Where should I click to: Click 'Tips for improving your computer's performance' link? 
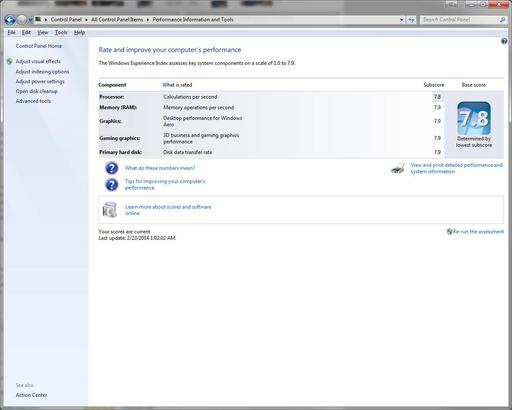pyautogui.click(x=165, y=184)
